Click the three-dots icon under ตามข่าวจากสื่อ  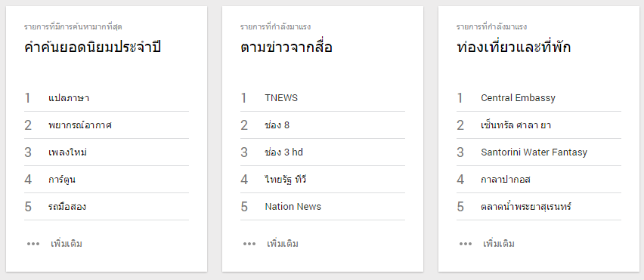[x=249, y=244]
